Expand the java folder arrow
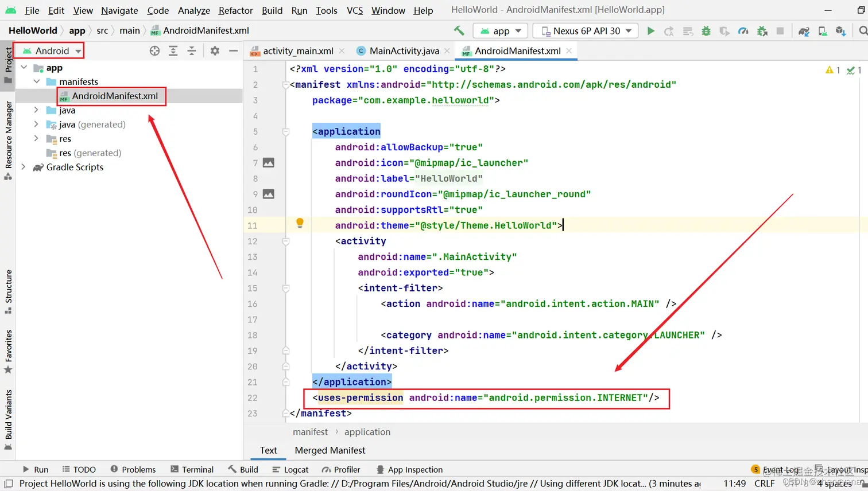Image resolution: width=868 pixels, height=491 pixels. (x=36, y=110)
